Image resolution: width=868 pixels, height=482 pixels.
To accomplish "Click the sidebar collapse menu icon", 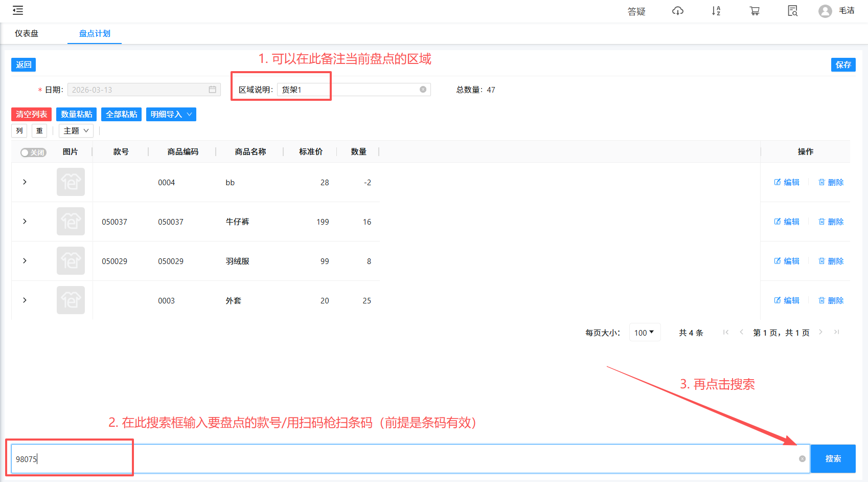I will [x=18, y=10].
